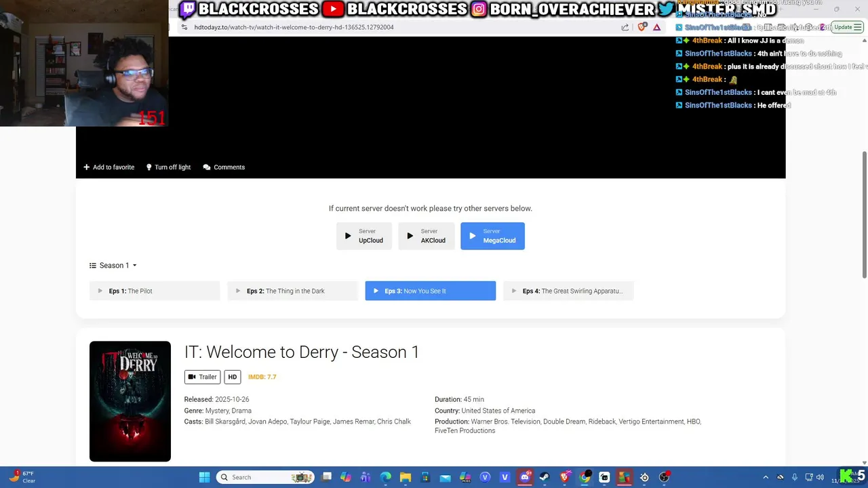
Task: Click the browser address bar URL
Action: [294, 27]
